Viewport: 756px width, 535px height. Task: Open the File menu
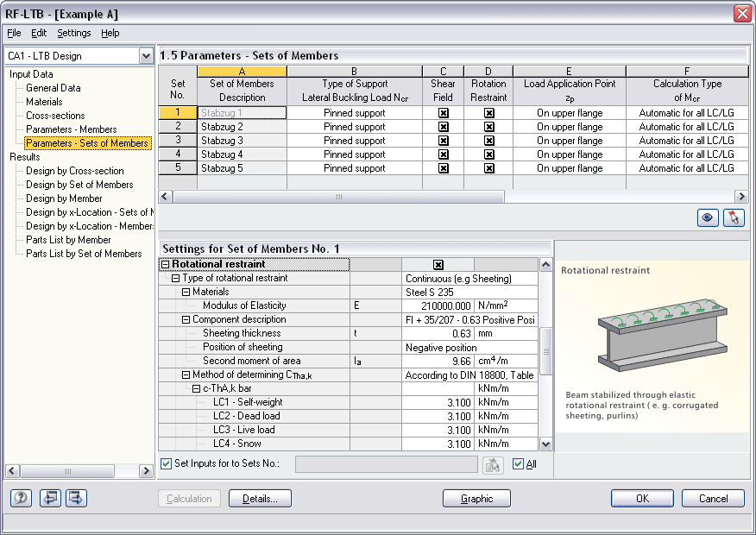click(x=14, y=33)
